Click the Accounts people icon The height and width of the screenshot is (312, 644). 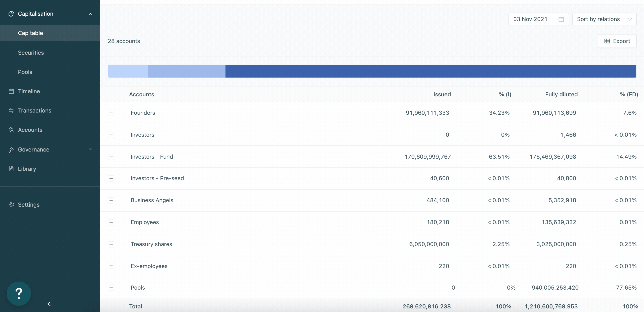(x=11, y=130)
